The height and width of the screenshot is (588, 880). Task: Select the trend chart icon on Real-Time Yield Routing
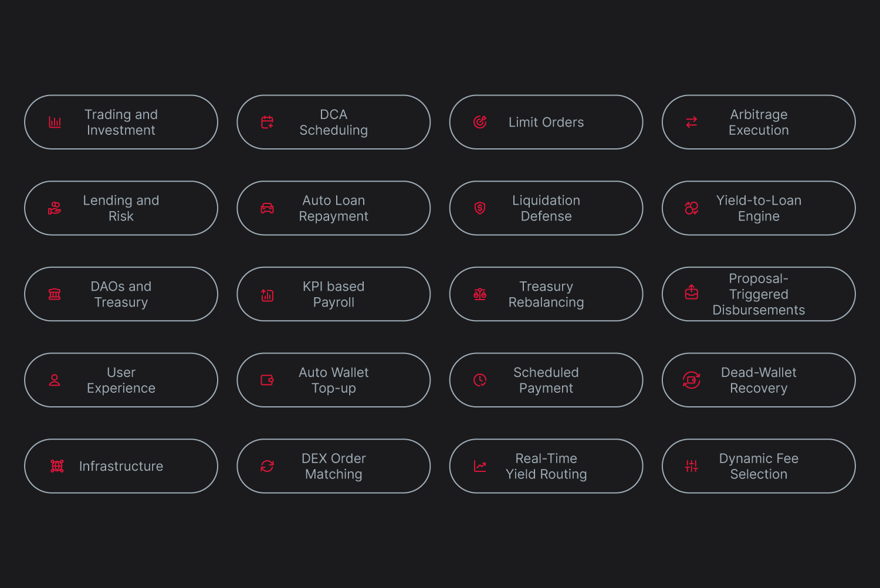(480, 466)
